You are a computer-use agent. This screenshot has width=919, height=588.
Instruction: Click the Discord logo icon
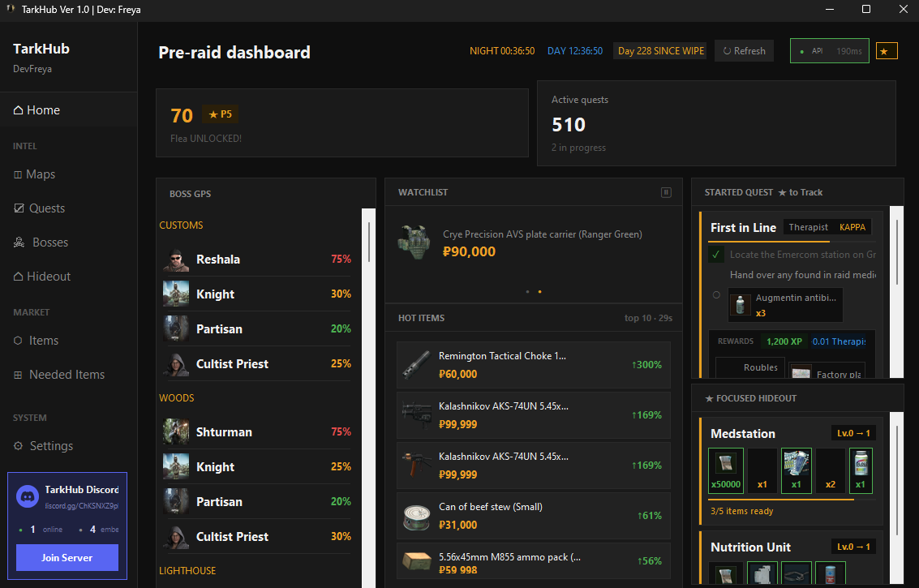tap(28, 496)
